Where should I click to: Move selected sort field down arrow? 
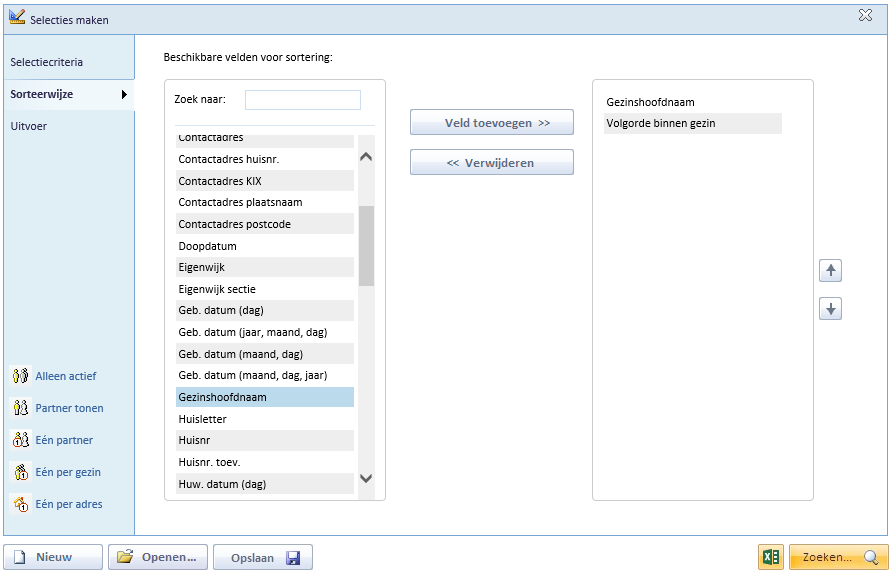click(x=830, y=309)
